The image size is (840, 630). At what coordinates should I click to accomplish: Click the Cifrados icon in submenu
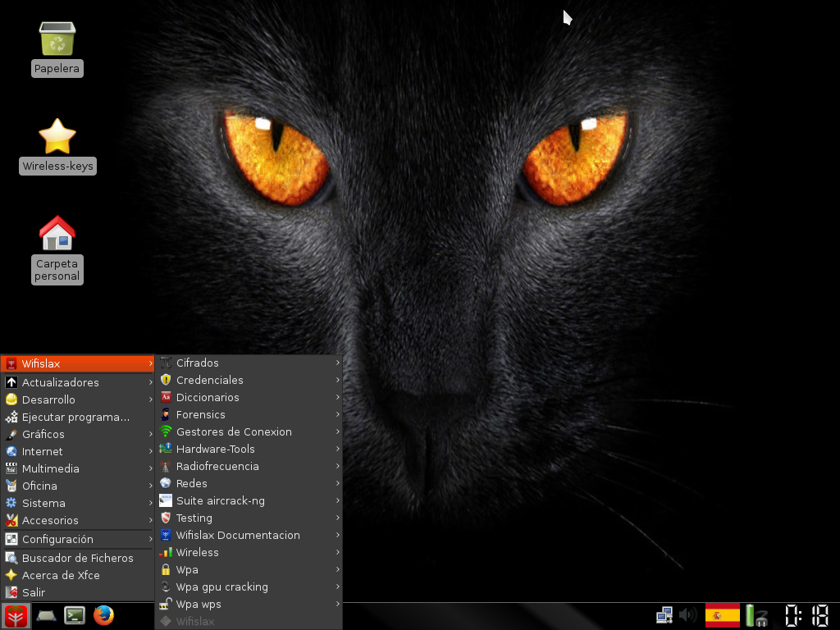tap(166, 363)
